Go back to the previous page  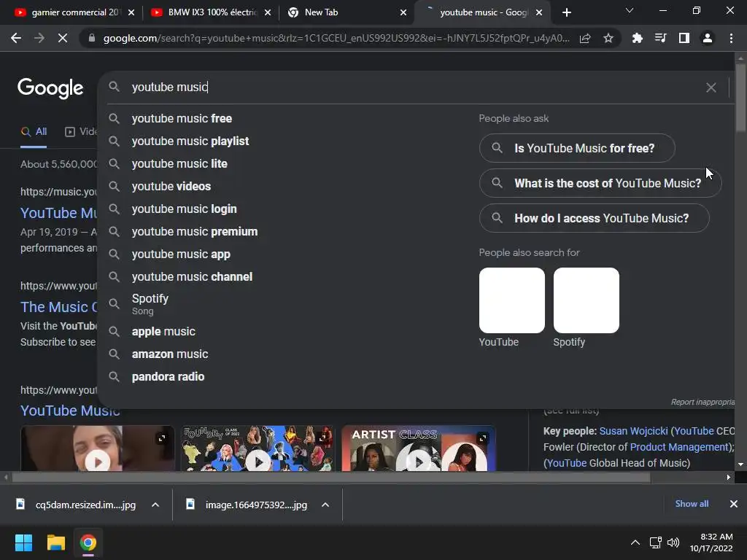(16, 38)
